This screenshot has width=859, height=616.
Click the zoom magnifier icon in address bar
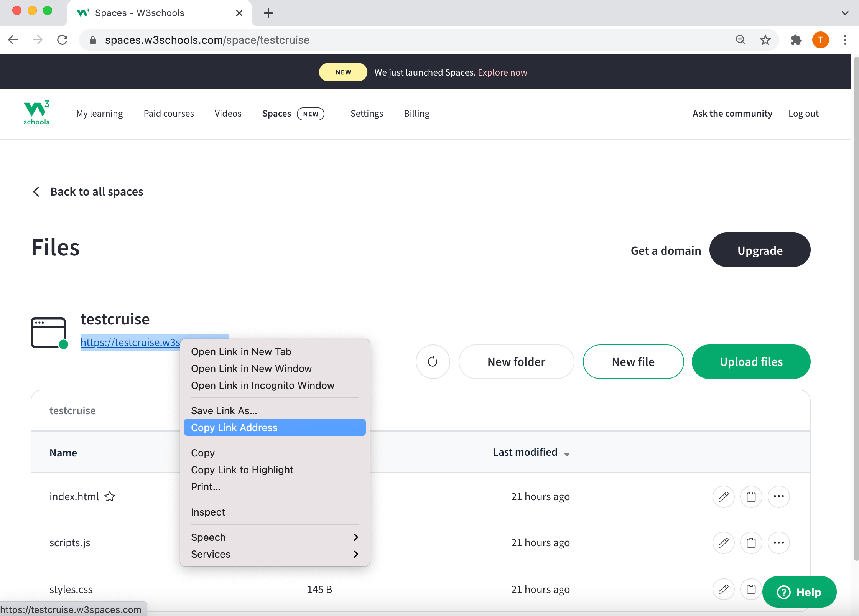tap(741, 40)
